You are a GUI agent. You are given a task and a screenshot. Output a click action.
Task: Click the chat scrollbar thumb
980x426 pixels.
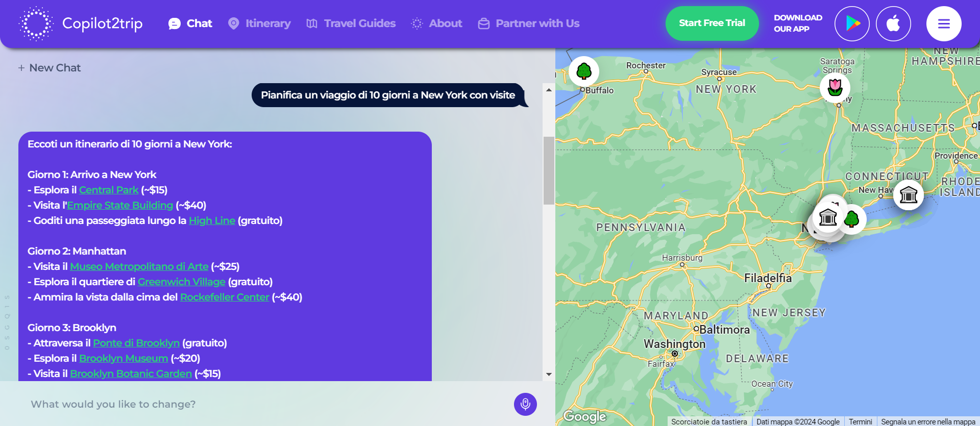pyautogui.click(x=549, y=170)
